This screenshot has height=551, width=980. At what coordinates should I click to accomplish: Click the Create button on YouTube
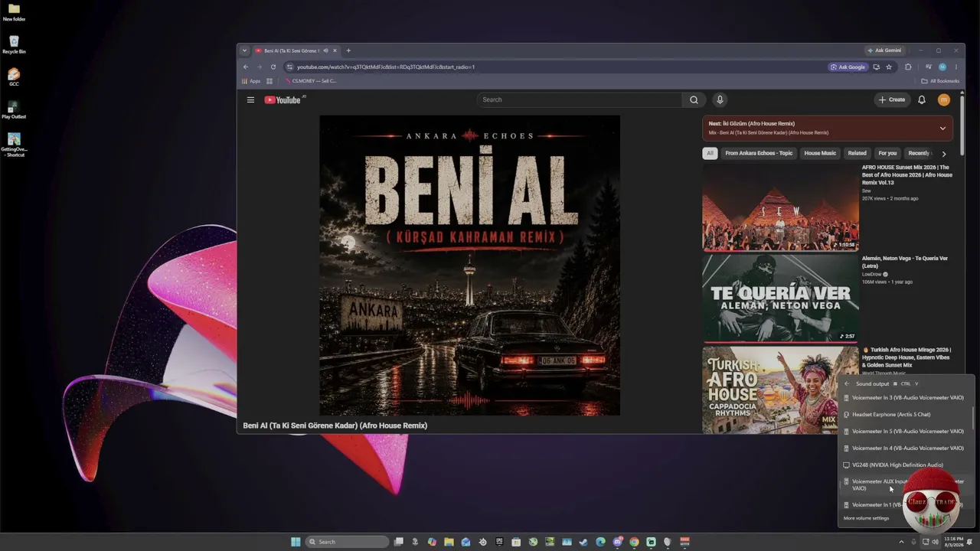click(x=892, y=99)
